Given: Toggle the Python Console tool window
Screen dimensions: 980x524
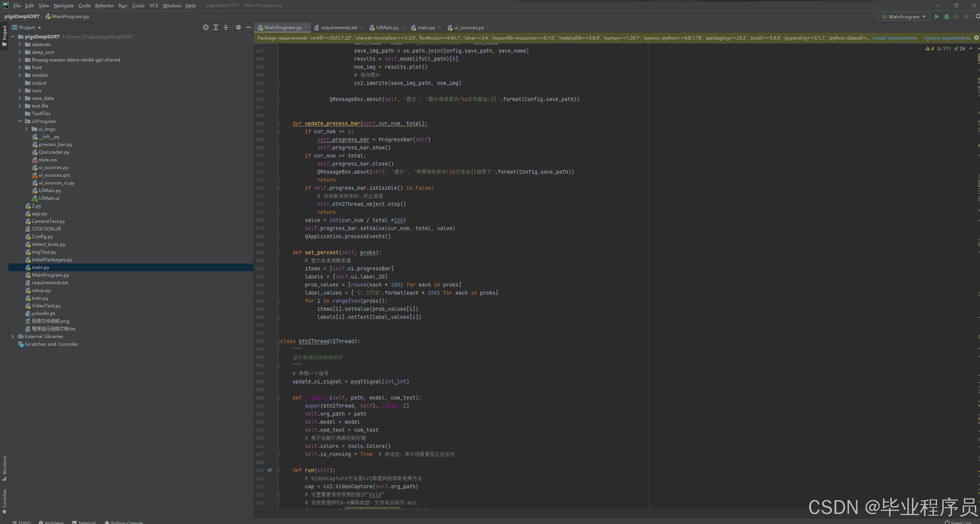Looking at the screenshot, I should point(124,522).
